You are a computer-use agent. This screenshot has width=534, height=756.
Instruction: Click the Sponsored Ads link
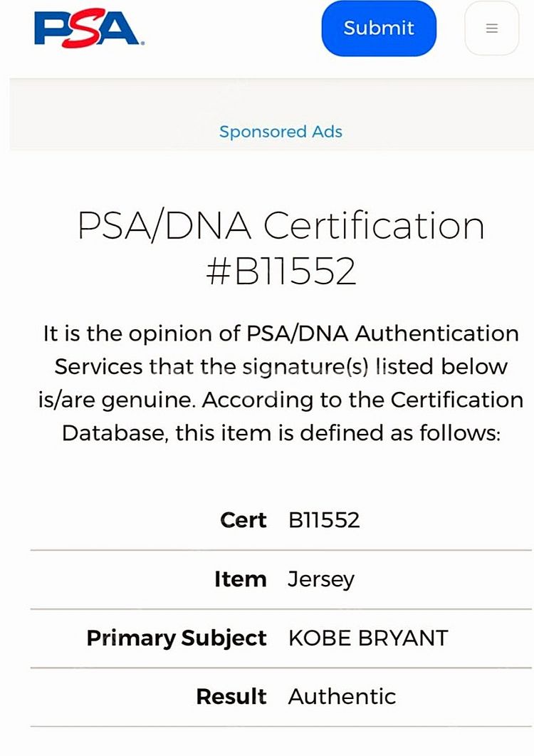click(x=281, y=132)
